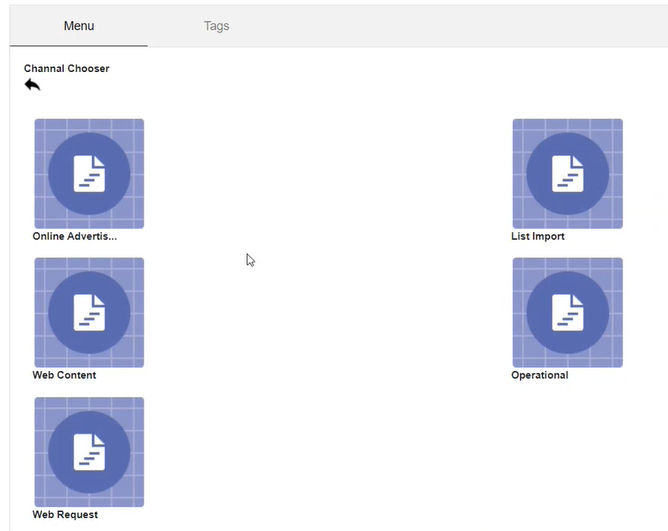Open the List Import channel tile
The height and width of the screenshot is (531, 668).
tap(567, 173)
